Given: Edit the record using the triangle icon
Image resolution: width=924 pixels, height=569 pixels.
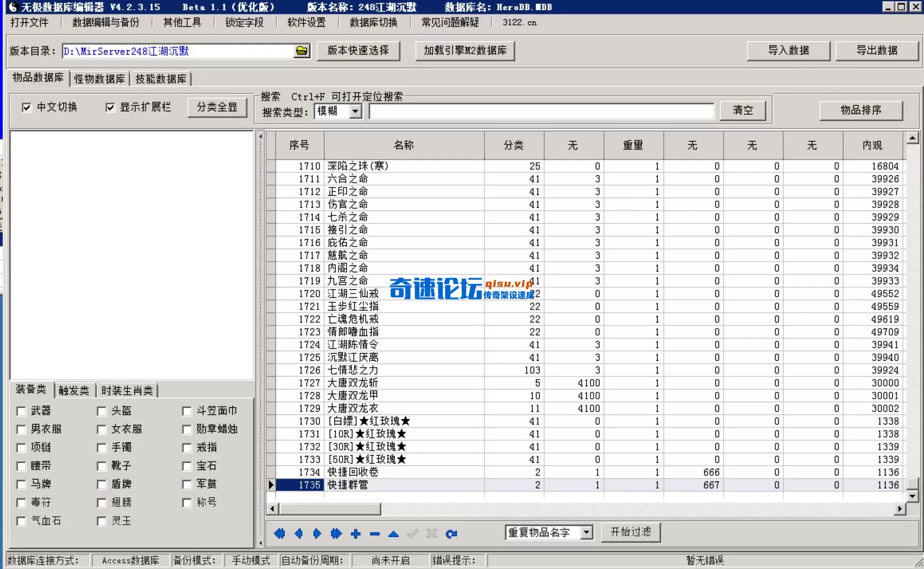Looking at the screenshot, I should tap(394, 533).
